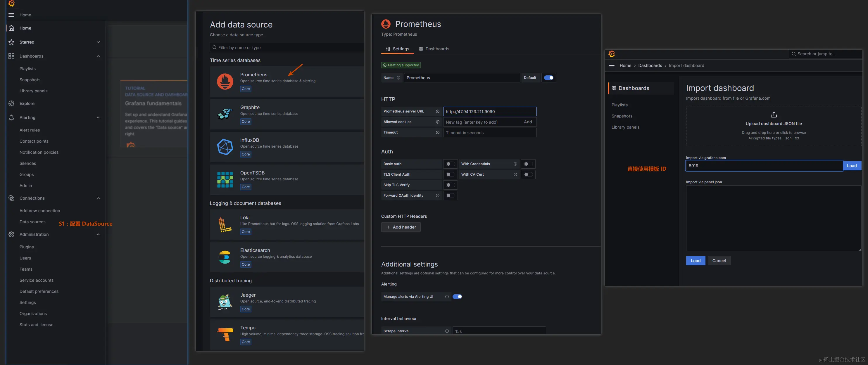Image resolution: width=868 pixels, height=365 pixels.
Task: Click the Add header button
Action: [401, 227]
